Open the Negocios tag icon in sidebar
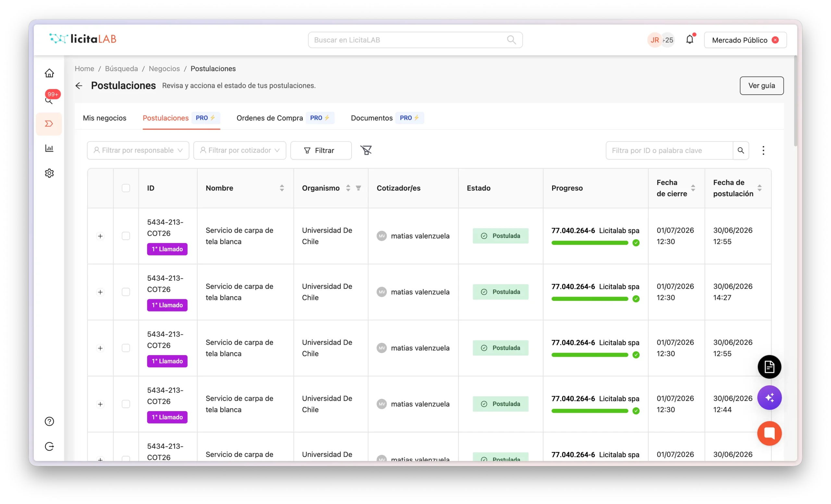 point(49,124)
